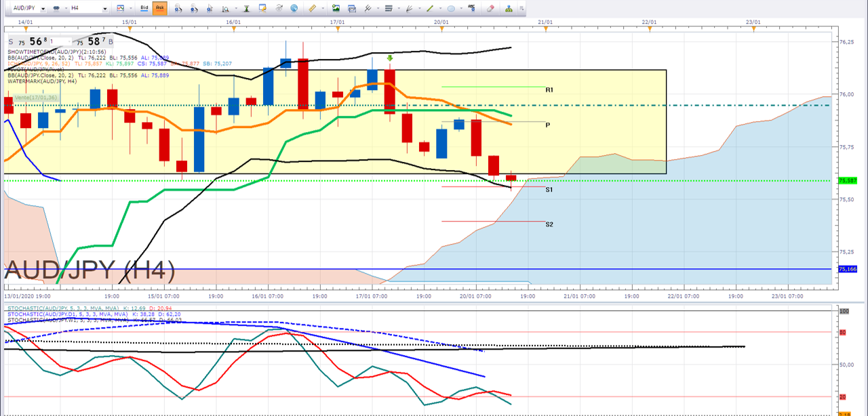Click the 80 stochastic level label
868x416 pixels.
[x=844, y=332]
